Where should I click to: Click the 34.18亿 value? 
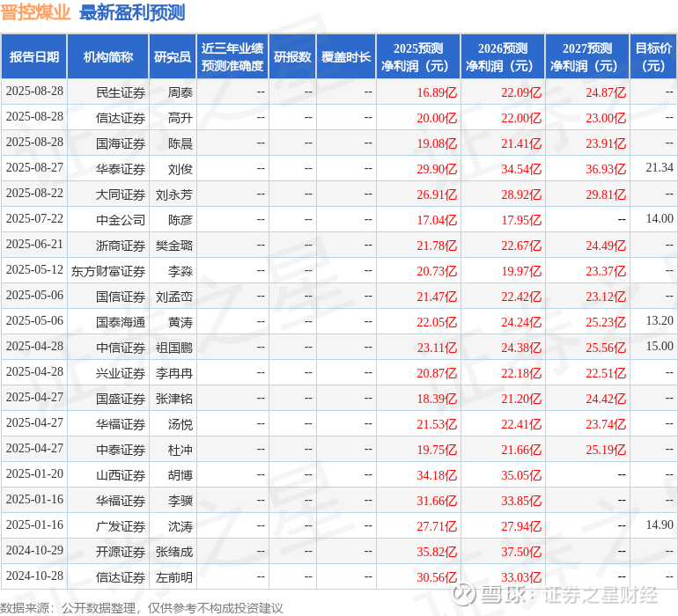click(x=437, y=475)
